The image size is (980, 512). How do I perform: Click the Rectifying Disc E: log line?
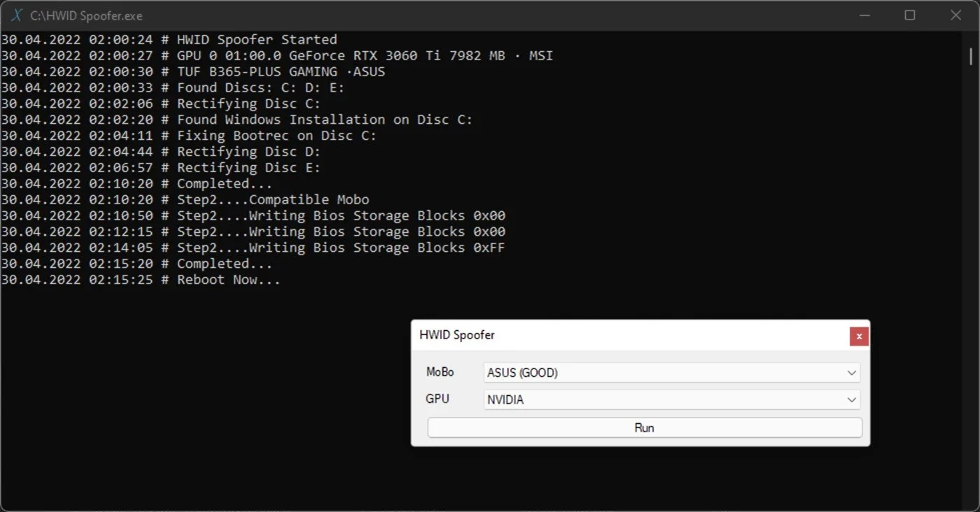(x=161, y=168)
